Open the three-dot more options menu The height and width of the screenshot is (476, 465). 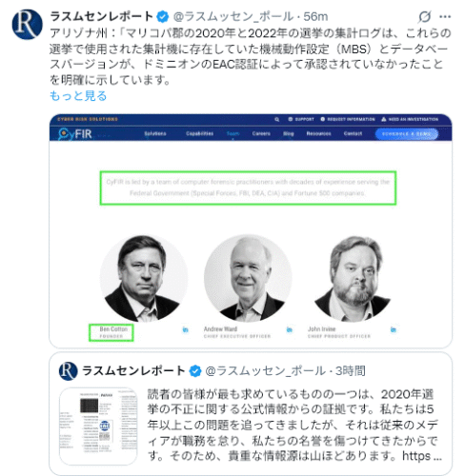coord(445,16)
